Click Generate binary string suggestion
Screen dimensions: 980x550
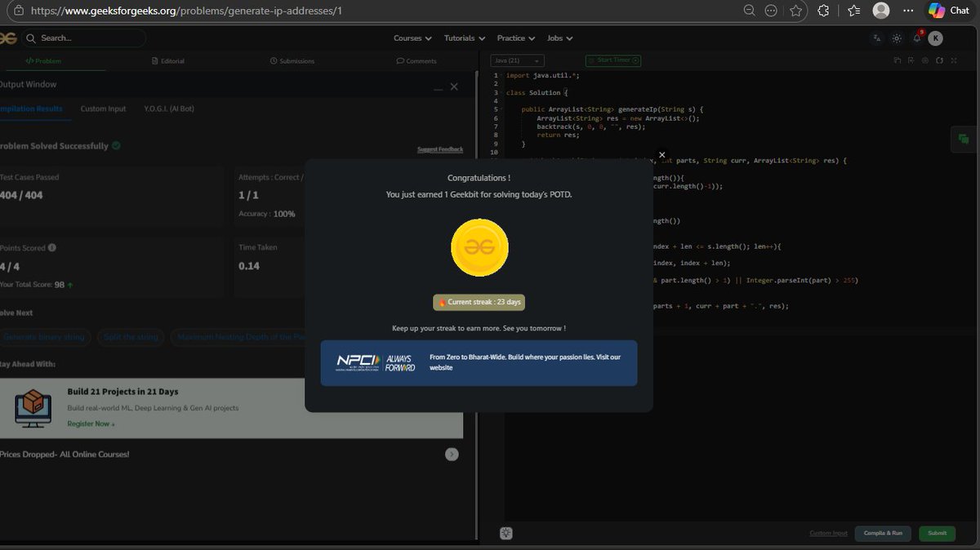pos(44,336)
